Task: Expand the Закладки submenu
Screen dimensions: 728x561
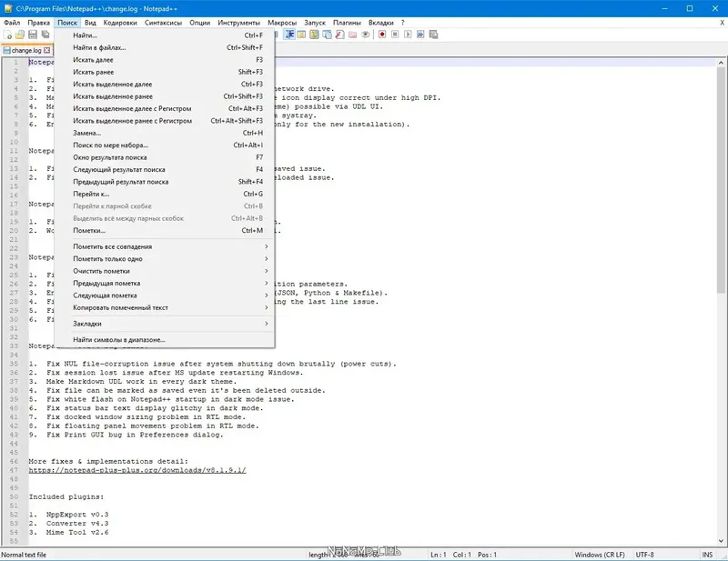Action: pyautogui.click(x=165, y=324)
